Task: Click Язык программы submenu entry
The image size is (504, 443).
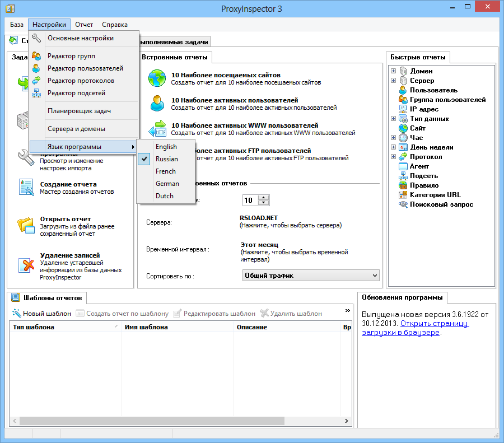Action: pos(83,147)
